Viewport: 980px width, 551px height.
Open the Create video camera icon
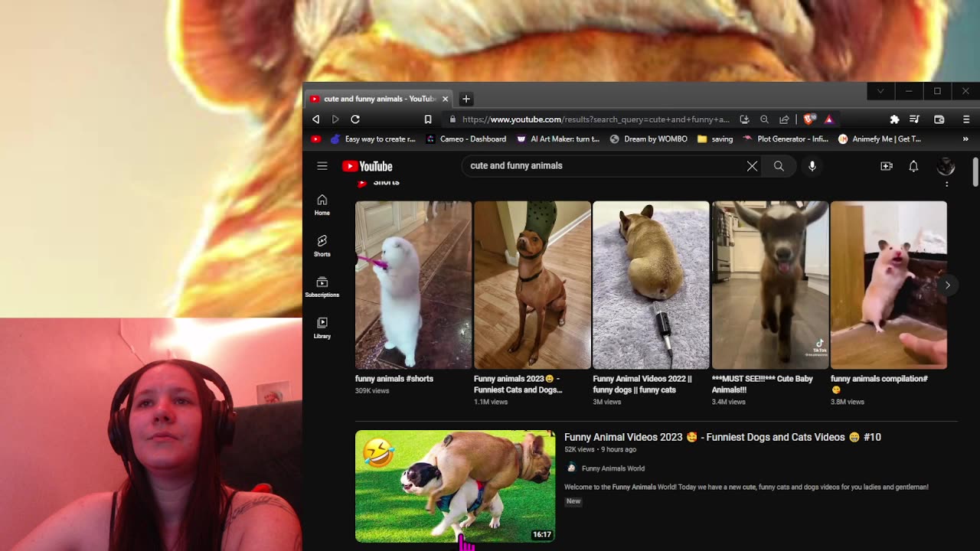point(887,166)
